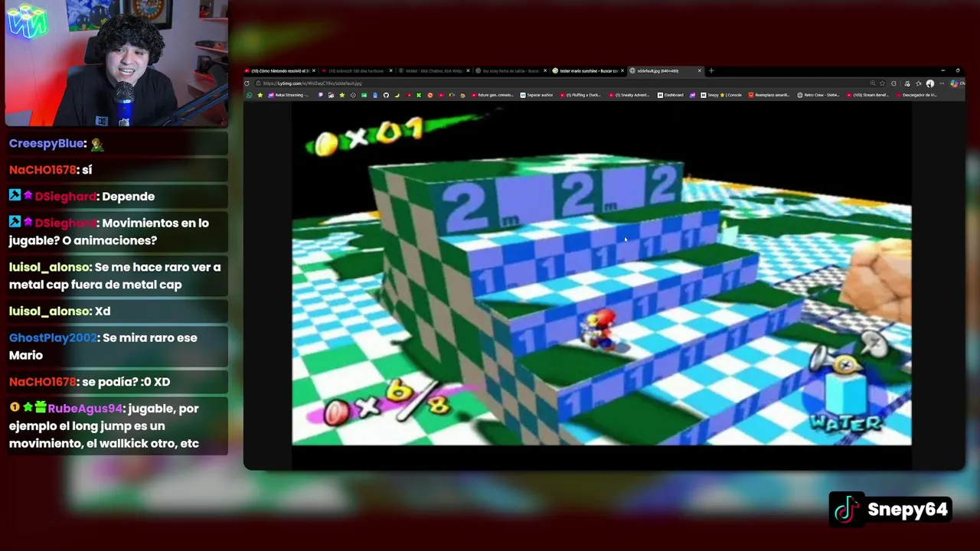Open the 'Retro Crew - SM64' bookmark
980x551 pixels.
pos(818,95)
